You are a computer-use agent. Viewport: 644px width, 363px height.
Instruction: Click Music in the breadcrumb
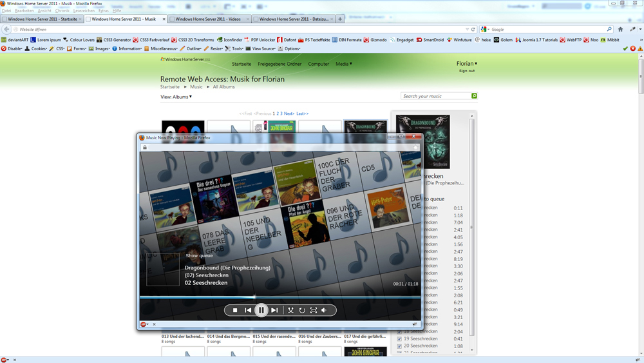[x=196, y=87]
